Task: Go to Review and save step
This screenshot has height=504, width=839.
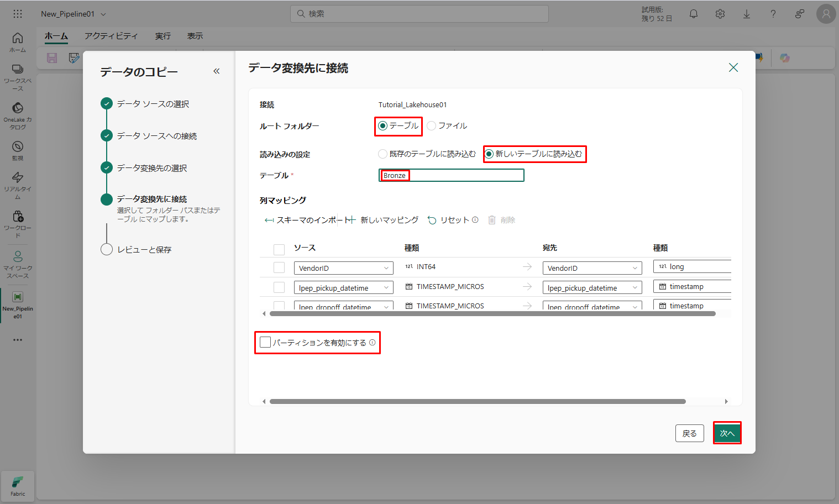Action: pos(137,250)
